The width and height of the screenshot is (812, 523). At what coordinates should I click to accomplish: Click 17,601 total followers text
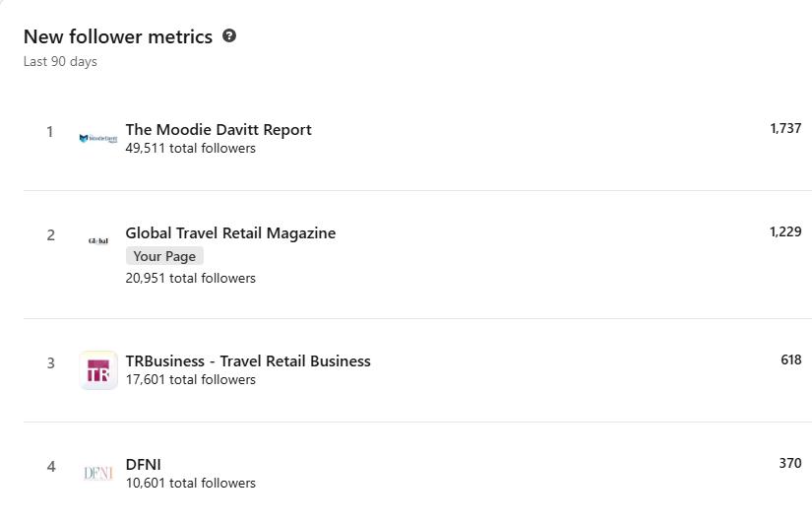(190, 380)
